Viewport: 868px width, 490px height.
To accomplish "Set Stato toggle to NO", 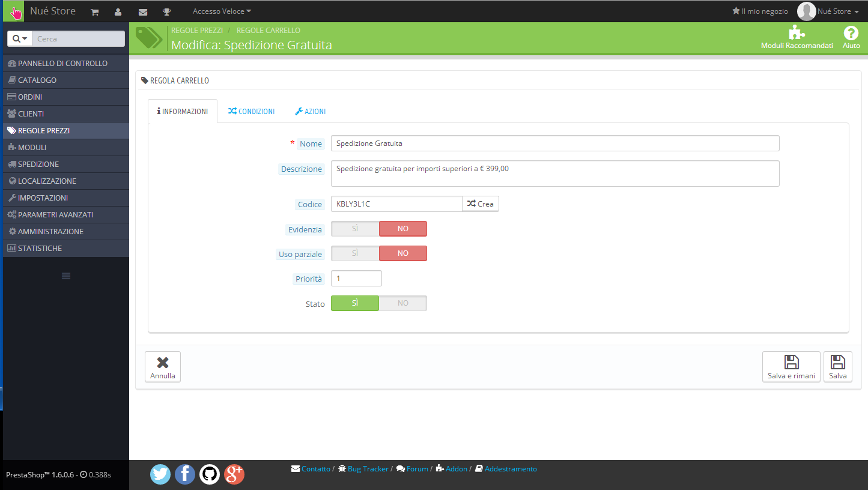I will click(403, 303).
